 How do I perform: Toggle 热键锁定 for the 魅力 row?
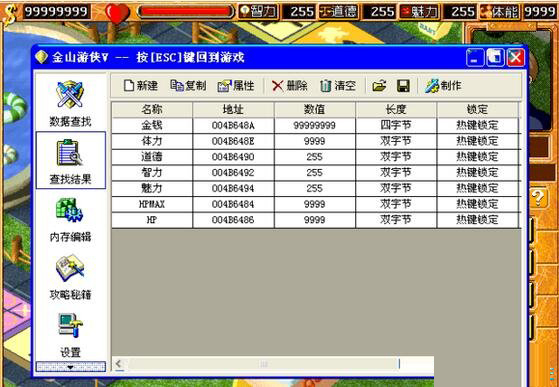pyautogui.click(x=477, y=188)
